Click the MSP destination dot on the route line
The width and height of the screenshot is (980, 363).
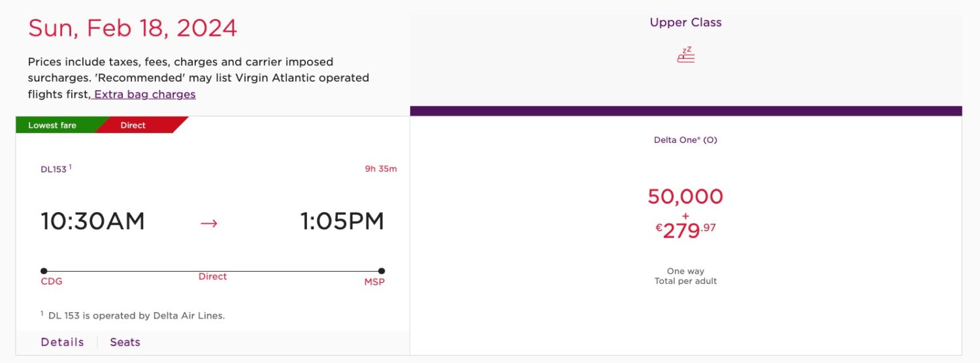coord(382,271)
